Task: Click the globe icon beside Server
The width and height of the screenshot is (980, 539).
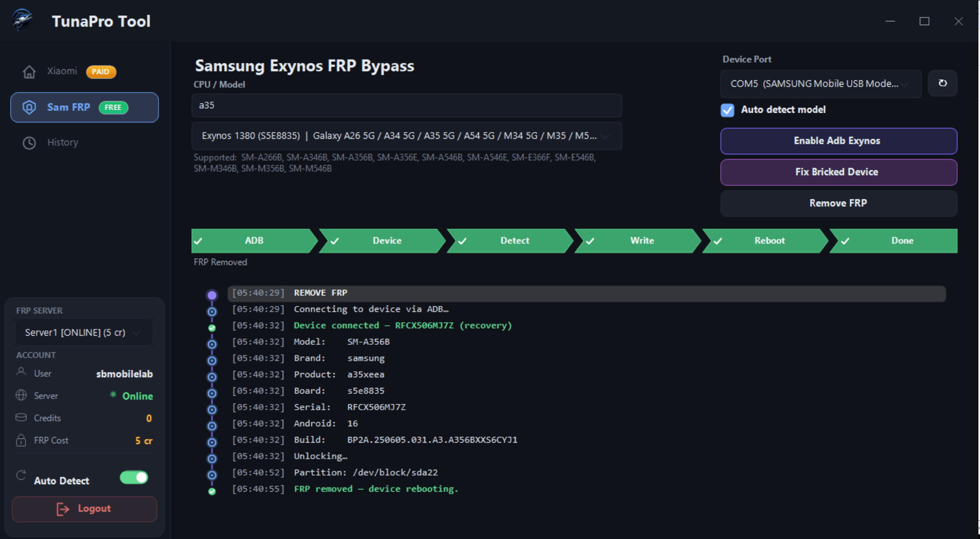Action: pyautogui.click(x=21, y=395)
